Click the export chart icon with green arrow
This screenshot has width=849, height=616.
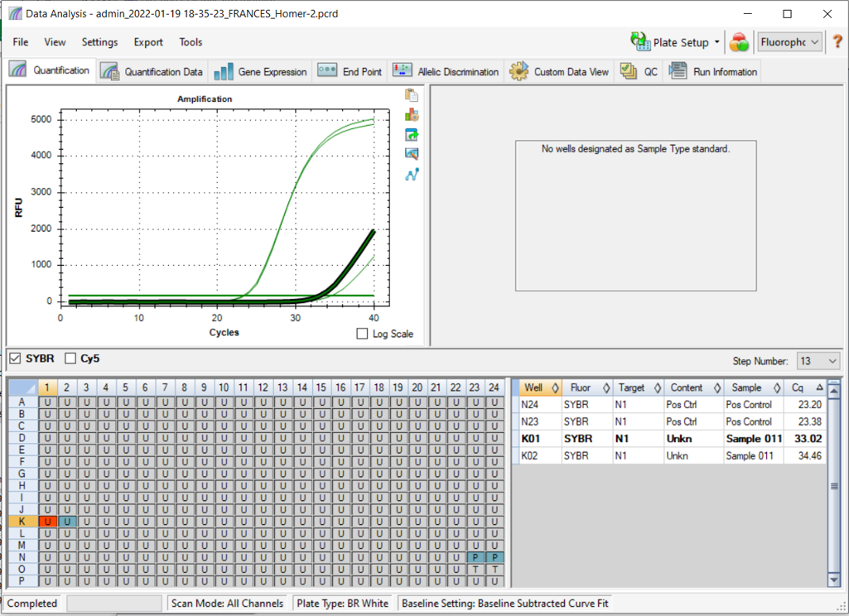[x=411, y=134]
